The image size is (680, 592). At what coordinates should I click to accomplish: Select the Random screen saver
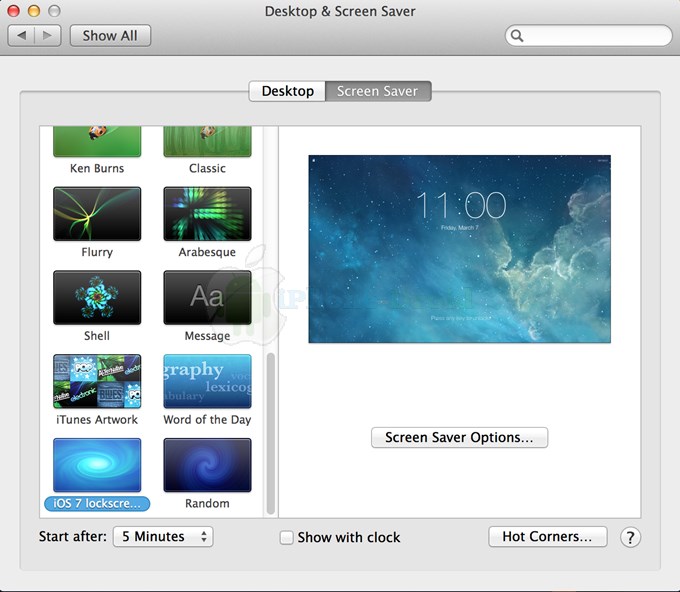(x=207, y=465)
